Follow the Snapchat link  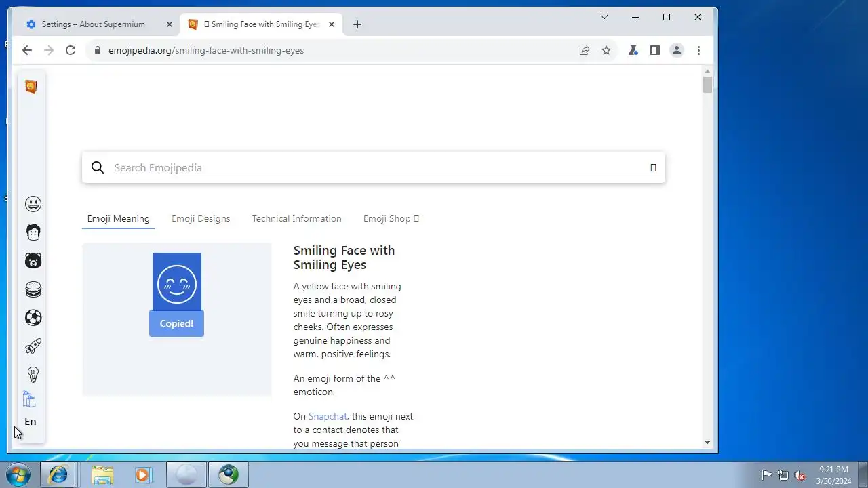click(328, 416)
